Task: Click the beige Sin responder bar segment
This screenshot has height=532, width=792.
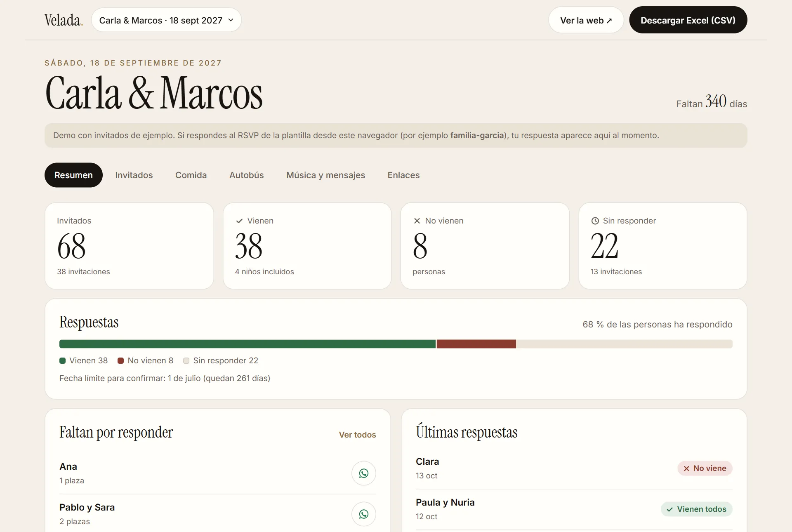Action: click(624, 344)
